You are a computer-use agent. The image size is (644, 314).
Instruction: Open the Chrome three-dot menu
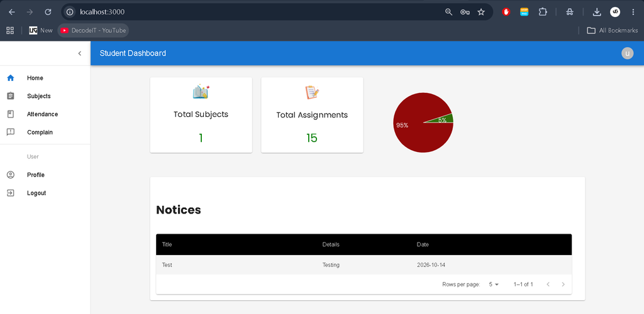(633, 12)
